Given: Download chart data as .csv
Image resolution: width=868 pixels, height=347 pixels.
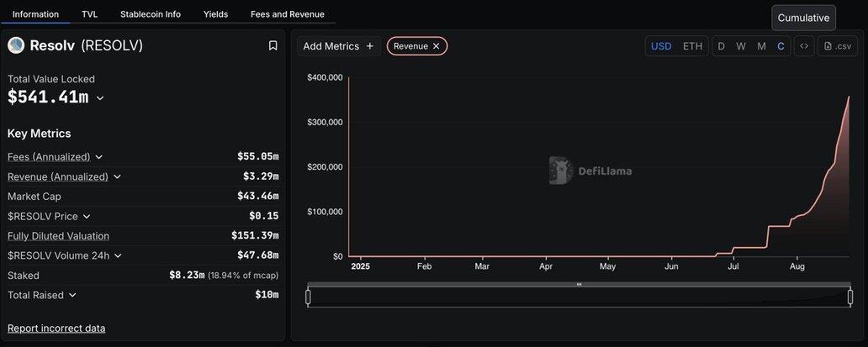Looking at the screenshot, I should [838, 46].
